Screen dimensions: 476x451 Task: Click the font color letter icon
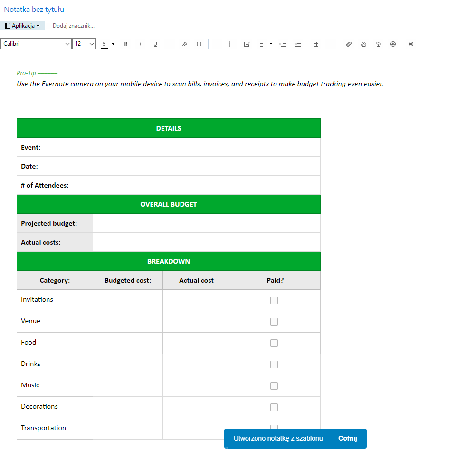click(x=104, y=44)
